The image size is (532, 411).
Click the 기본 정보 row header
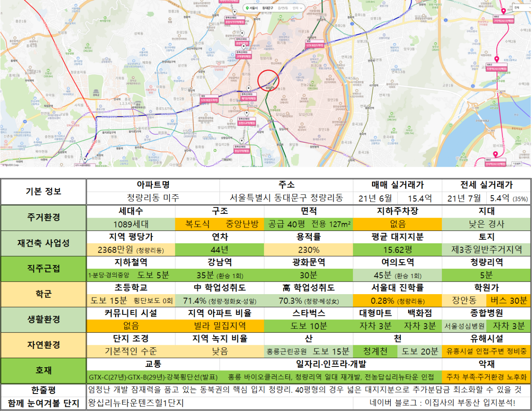tap(43, 191)
